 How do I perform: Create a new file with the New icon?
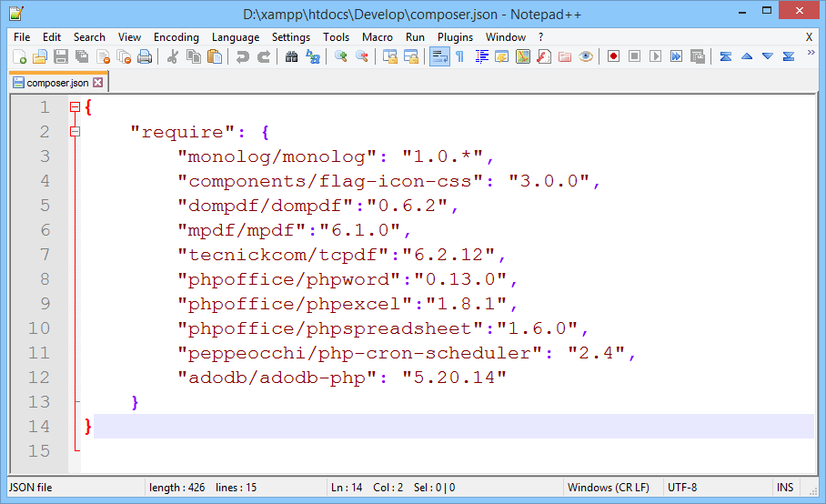19,56
